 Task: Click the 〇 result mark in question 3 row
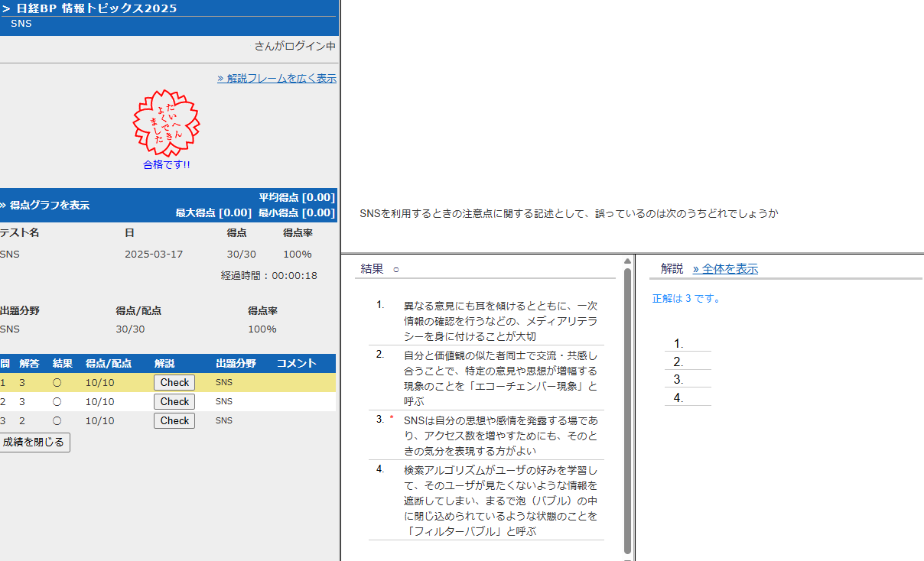(x=57, y=420)
